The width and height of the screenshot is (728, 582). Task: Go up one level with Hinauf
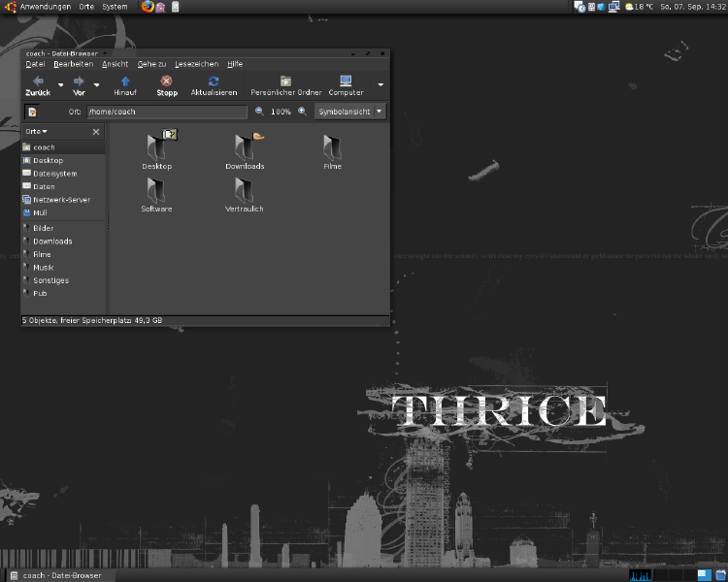coord(125,86)
